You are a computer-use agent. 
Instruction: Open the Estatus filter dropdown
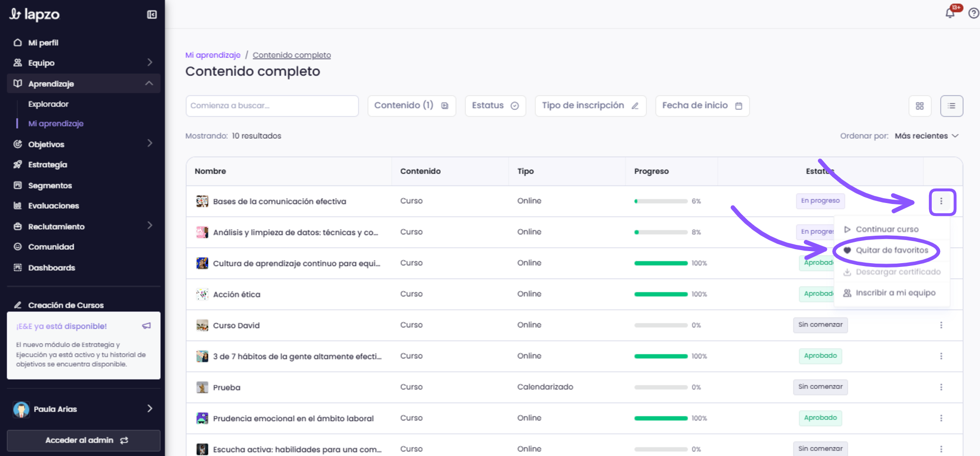coord(495,106)
